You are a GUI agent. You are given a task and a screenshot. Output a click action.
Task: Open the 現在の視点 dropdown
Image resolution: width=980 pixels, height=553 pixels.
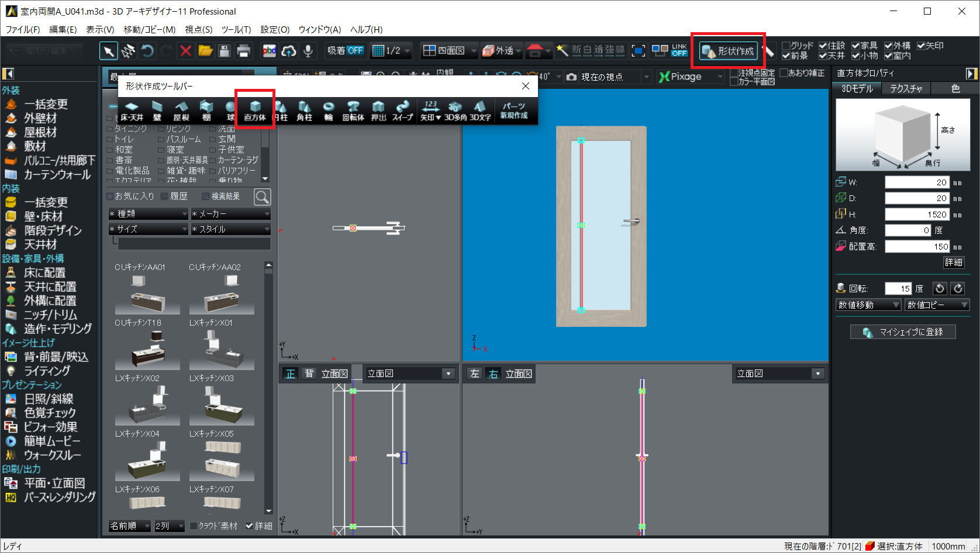[x=646, y=77]
